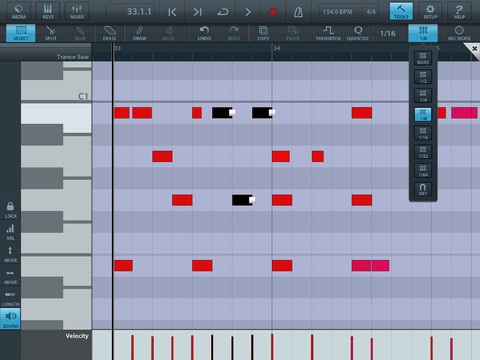Open the Media browser

(x=19, y=12)
